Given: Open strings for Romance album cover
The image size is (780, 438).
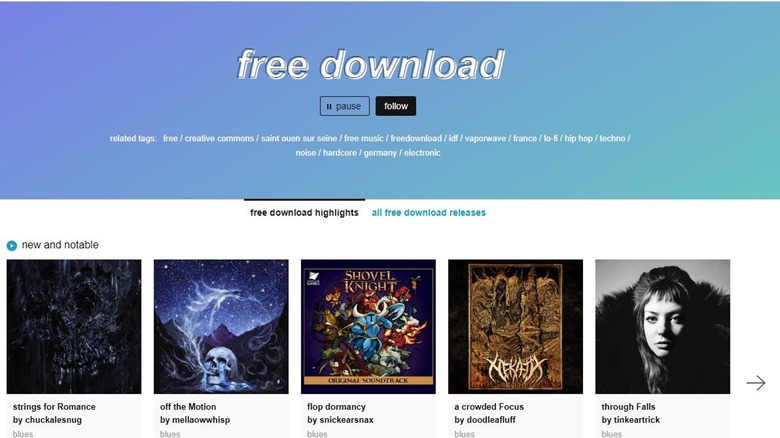Looking at the screenshot, I should point(74,327).
